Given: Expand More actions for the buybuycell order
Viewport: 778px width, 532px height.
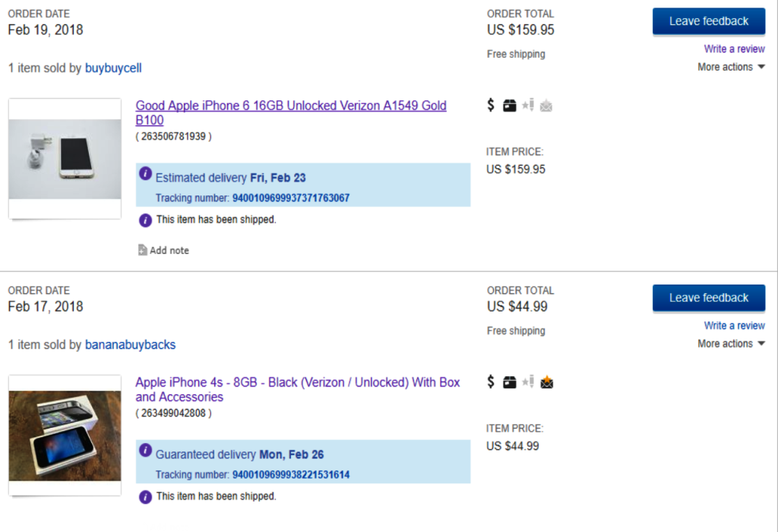Looking at the screenshot, I should pos(731,67).
